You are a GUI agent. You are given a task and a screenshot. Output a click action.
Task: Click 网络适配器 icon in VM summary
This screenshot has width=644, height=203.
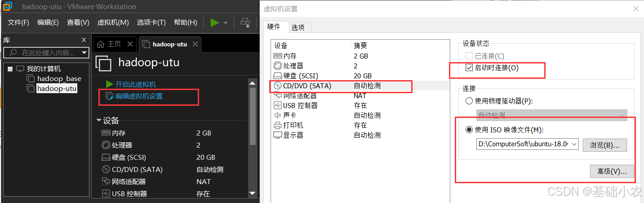point(106,182)
